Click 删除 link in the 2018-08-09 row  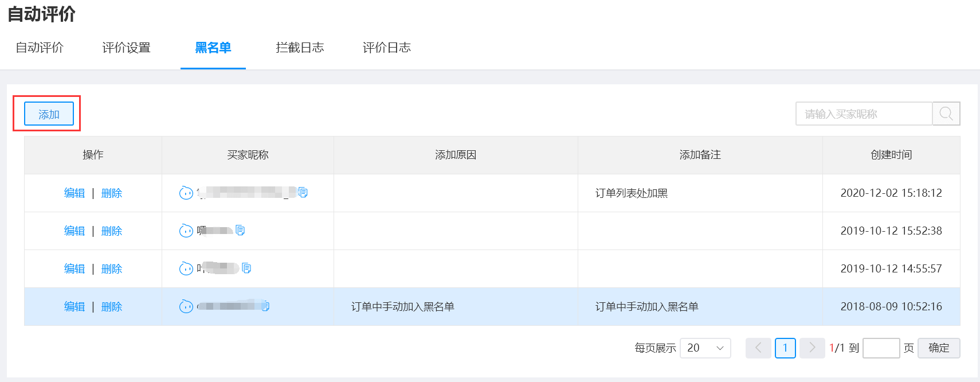click(112, 307)
